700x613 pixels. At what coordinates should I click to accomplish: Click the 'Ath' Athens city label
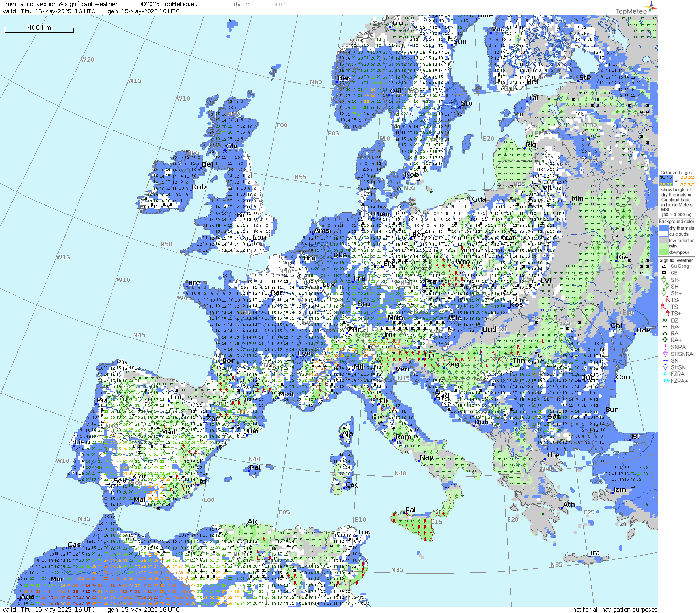(x=569, y=505)
